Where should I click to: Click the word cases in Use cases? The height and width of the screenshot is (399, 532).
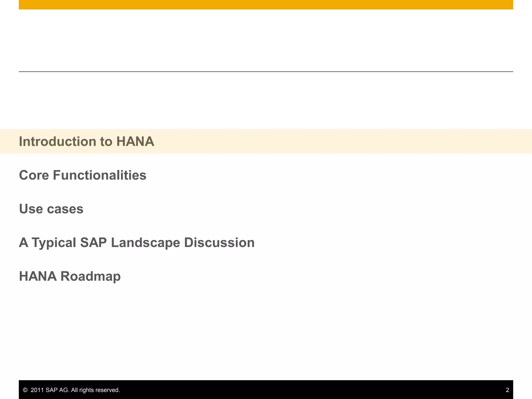tap(65, 209)
